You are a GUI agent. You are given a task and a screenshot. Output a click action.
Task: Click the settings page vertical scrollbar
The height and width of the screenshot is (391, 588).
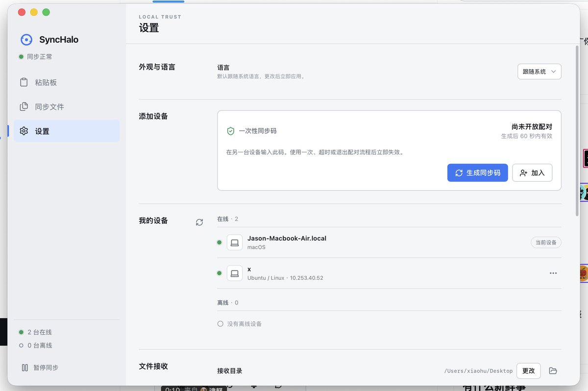point(577,131)
